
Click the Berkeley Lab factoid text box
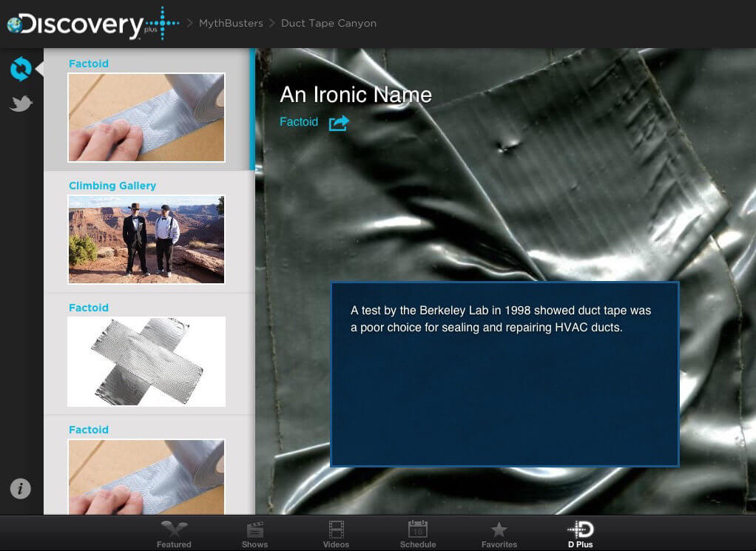[x=504, y=374]
